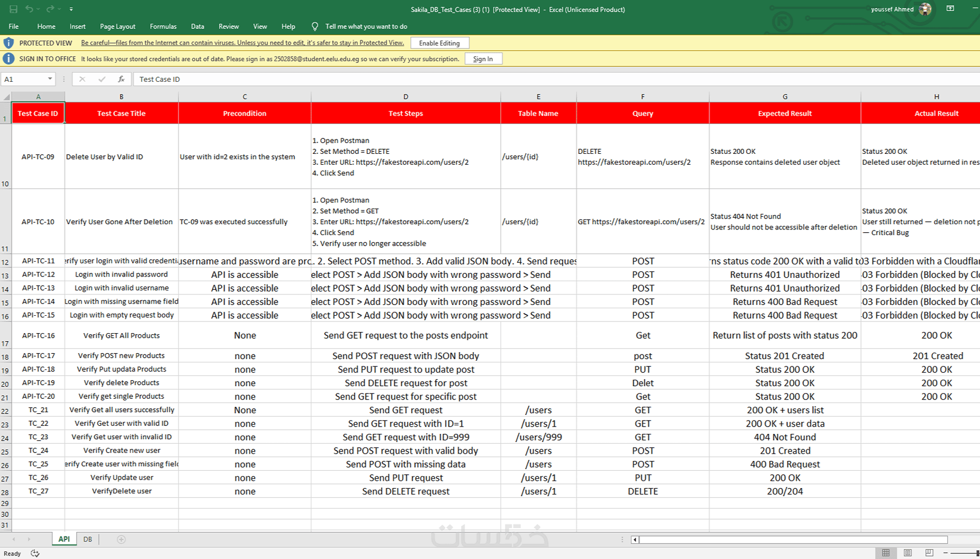Click the Save icon in title bar
The image size is (980, 559).
(13, 9)
